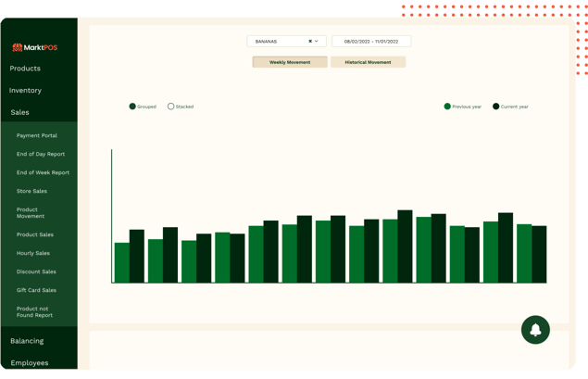Viewport: 588px width, 379px height.
Task: Clear the BANANAS product selection
Action: [310, 42]
